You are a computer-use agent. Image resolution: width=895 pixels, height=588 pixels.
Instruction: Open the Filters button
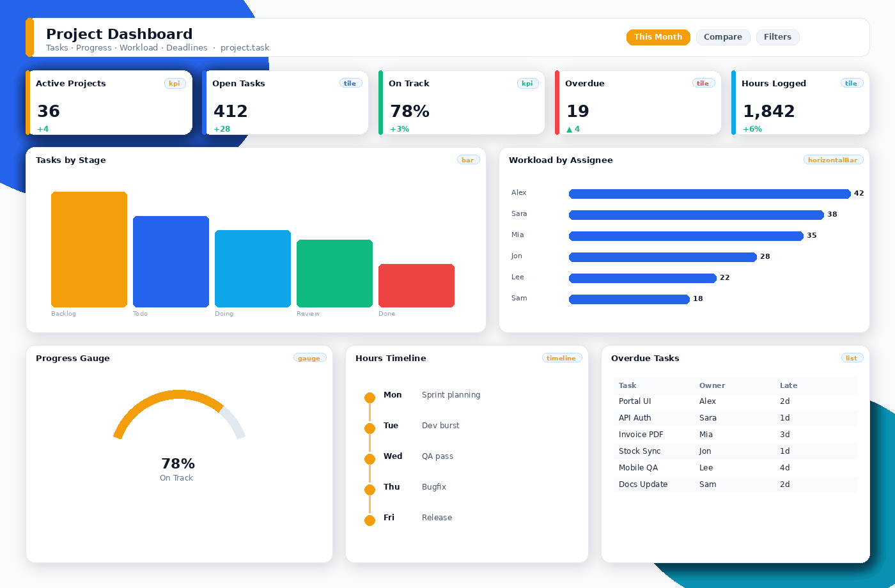pyautogui.click(x=777, y=37)
